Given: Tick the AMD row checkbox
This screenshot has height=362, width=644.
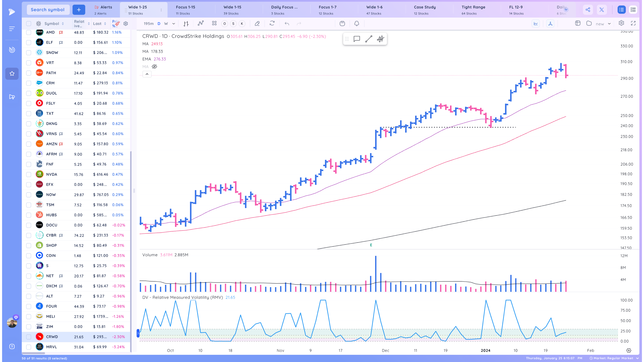Looking at the screenshot, I should 29,32.
